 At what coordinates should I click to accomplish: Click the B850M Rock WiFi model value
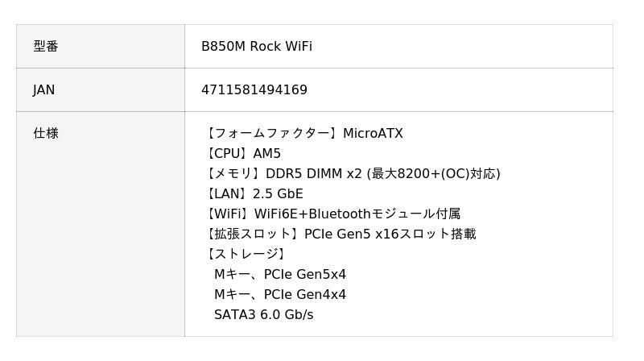[257, 47]
